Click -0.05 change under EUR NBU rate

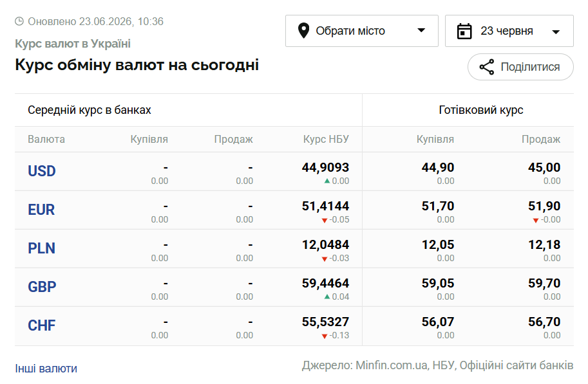pyautogui.click(x=339, y=219)
